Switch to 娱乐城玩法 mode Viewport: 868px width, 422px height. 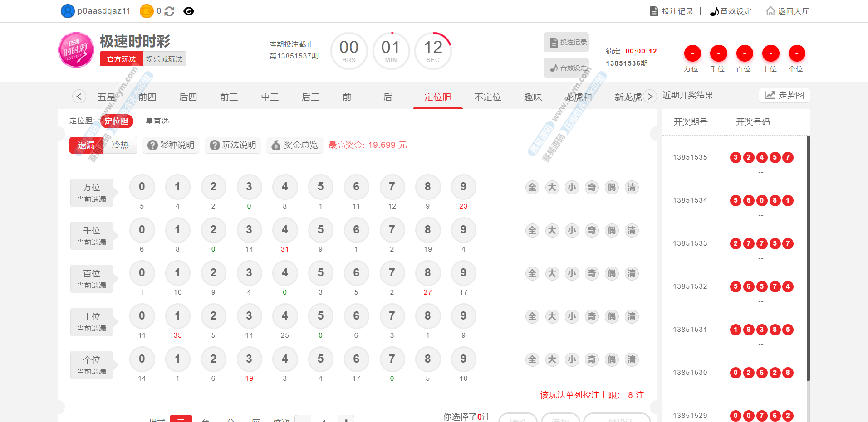(x=164, y=59)
